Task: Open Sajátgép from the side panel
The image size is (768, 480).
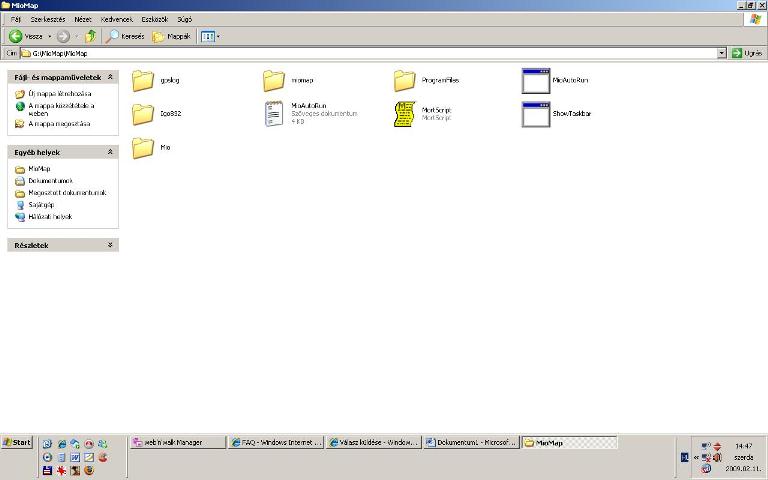Action: pyautogui.click(x=41, y=205)
